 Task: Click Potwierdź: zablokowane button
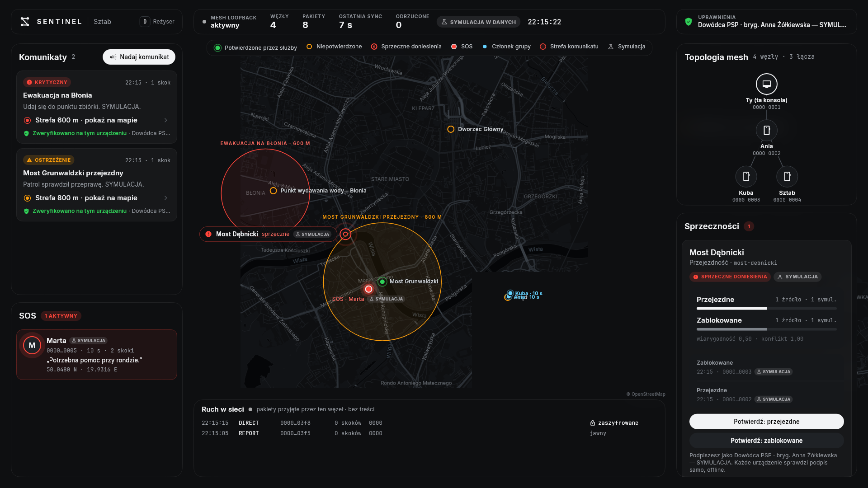(x=767, y=441)
